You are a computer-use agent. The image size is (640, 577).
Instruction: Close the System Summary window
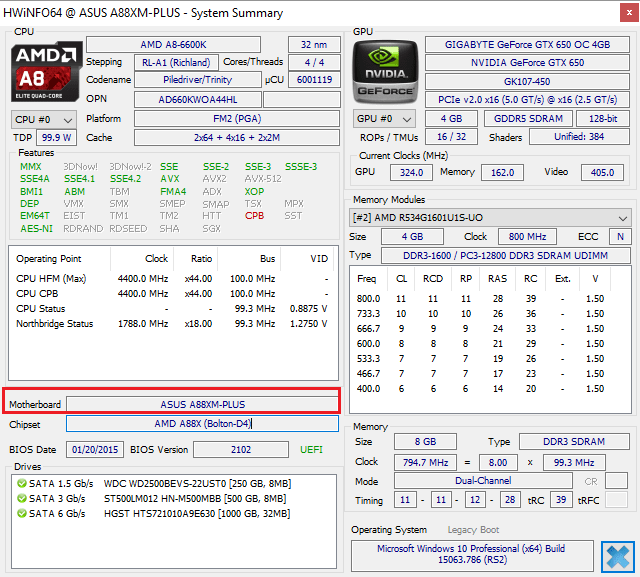(629, 13)
